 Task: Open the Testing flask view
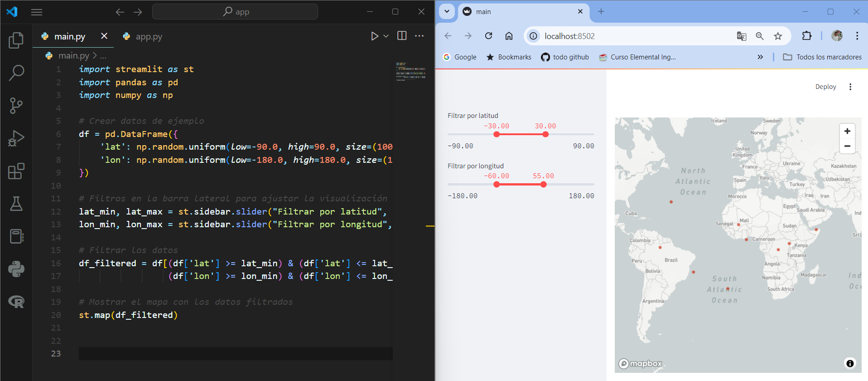tap(16, 204)
